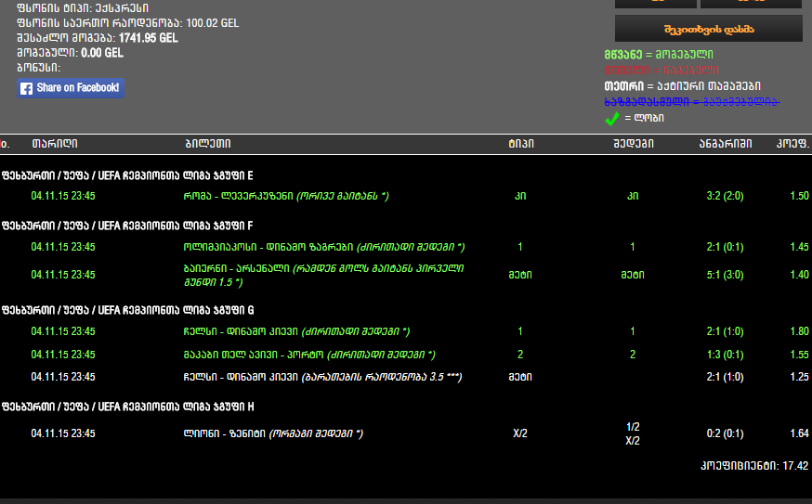Click the ჯგუფი F league heading
Screen dimensions: 812x504
(127, 226)
